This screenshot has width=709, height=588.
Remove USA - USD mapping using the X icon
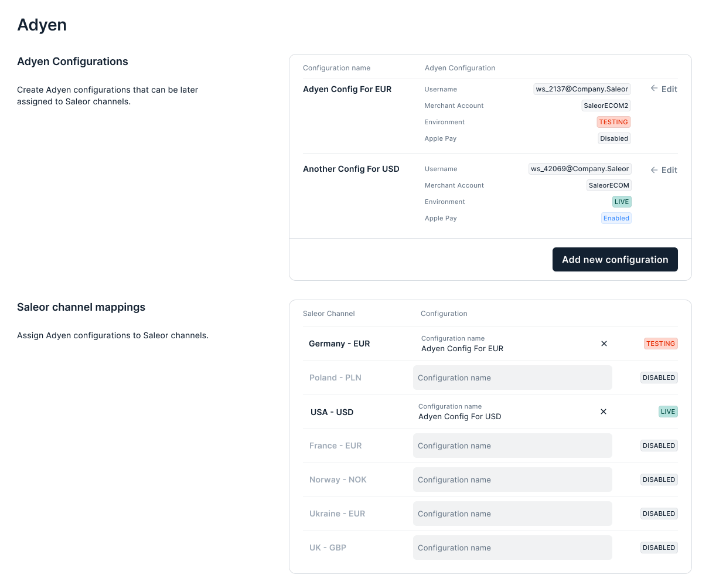click(604, 412)
